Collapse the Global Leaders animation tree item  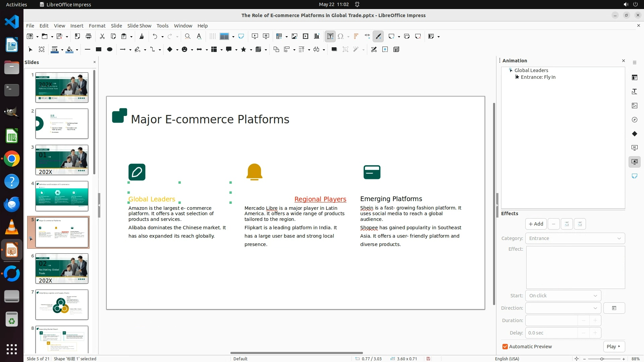tap(511, 70)
